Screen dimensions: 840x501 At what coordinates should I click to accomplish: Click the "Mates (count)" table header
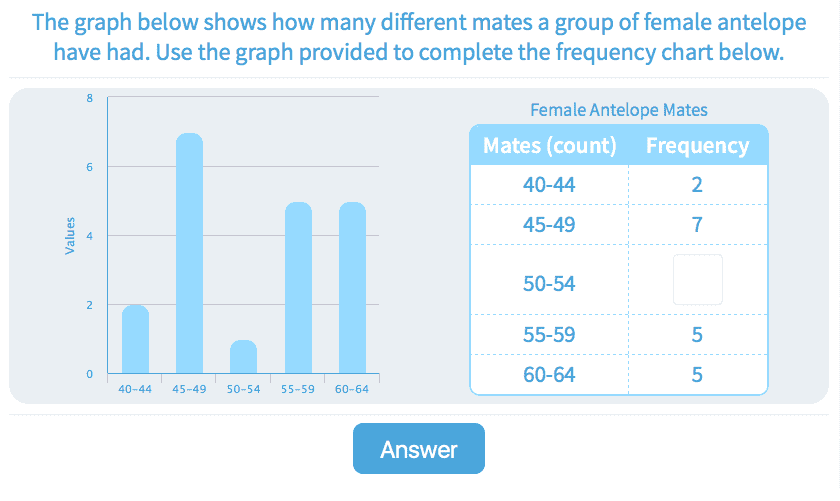549,146
